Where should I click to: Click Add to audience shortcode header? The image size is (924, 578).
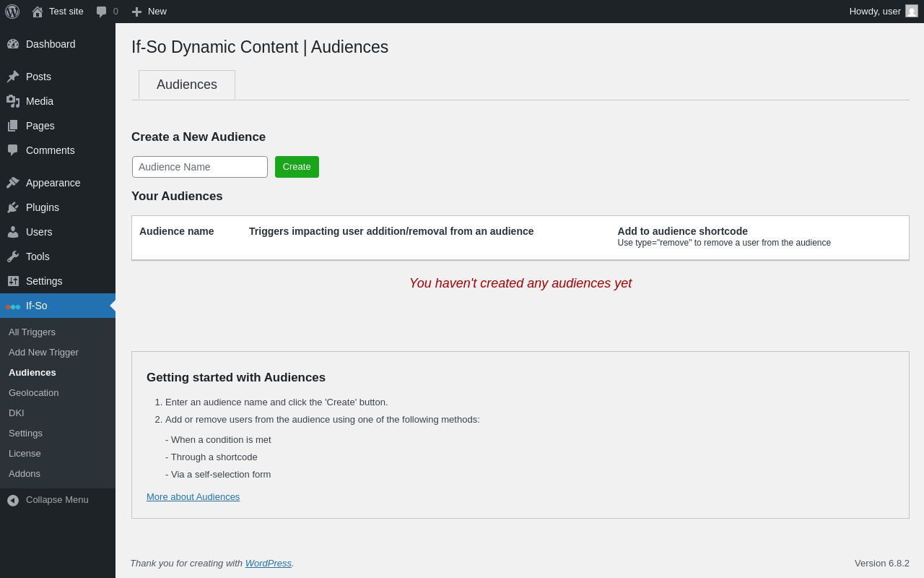[x=683, y=231]
